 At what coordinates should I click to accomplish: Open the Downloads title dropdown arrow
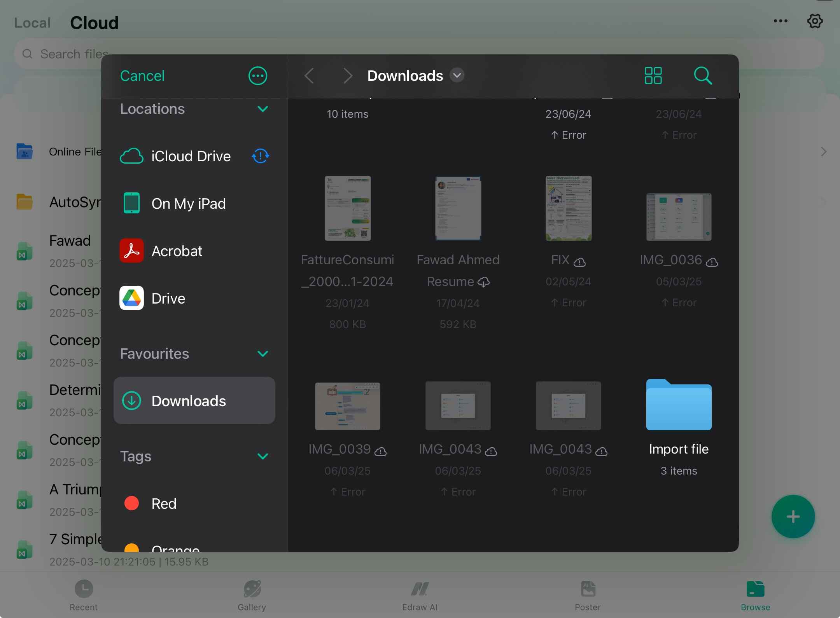457,75
